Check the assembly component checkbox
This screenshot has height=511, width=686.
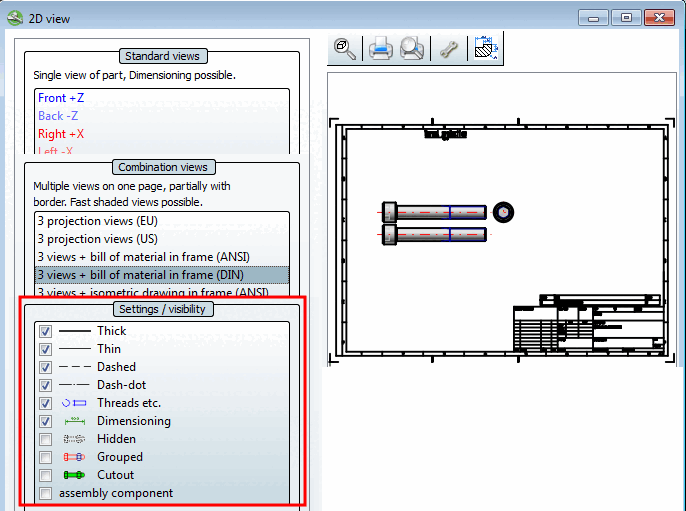46,494
